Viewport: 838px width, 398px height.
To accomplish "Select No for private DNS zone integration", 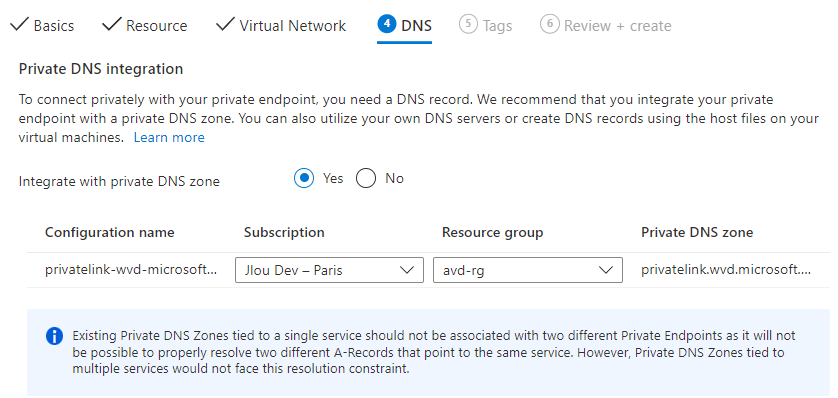I will [366, 178].
